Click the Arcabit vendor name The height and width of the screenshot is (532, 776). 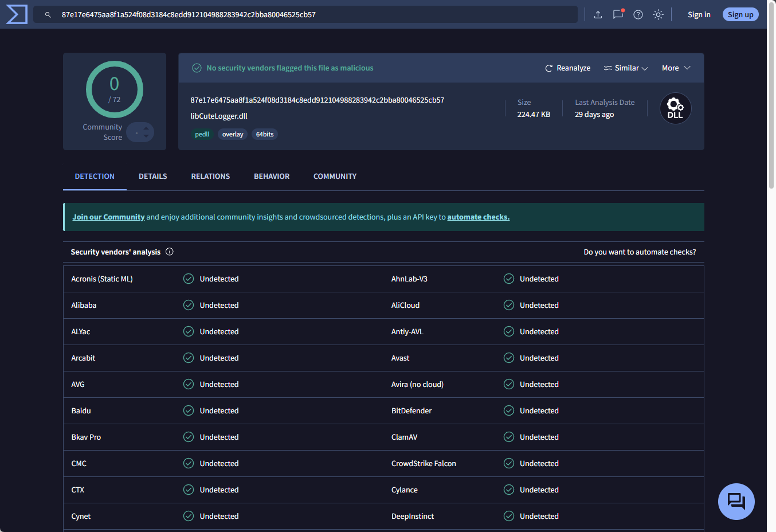[83, 358]
